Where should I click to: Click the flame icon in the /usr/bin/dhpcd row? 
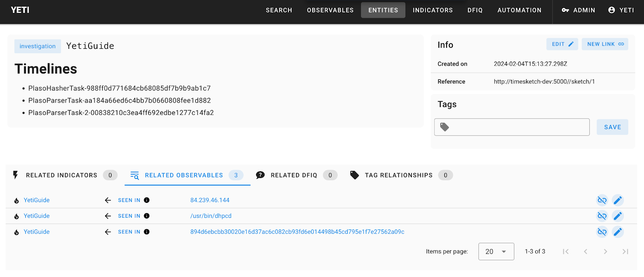pos(17,216)
